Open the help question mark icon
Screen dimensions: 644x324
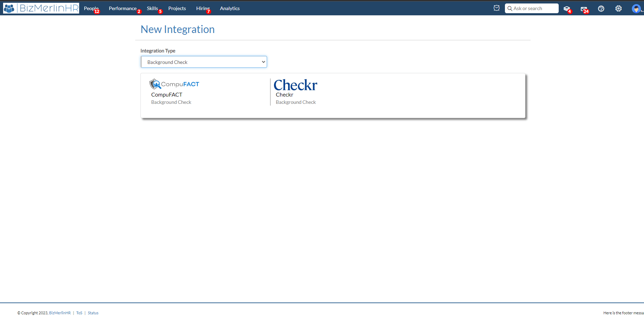[601, 9]
